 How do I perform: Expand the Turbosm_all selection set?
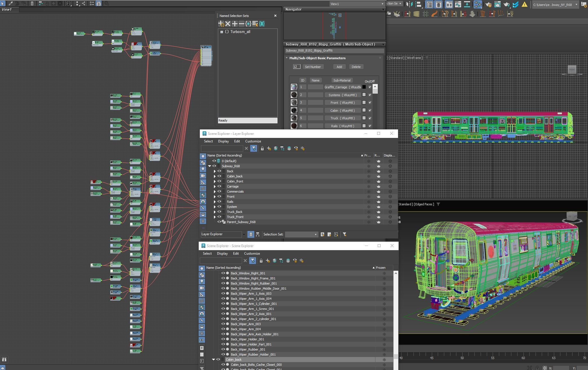coord(222,32)
